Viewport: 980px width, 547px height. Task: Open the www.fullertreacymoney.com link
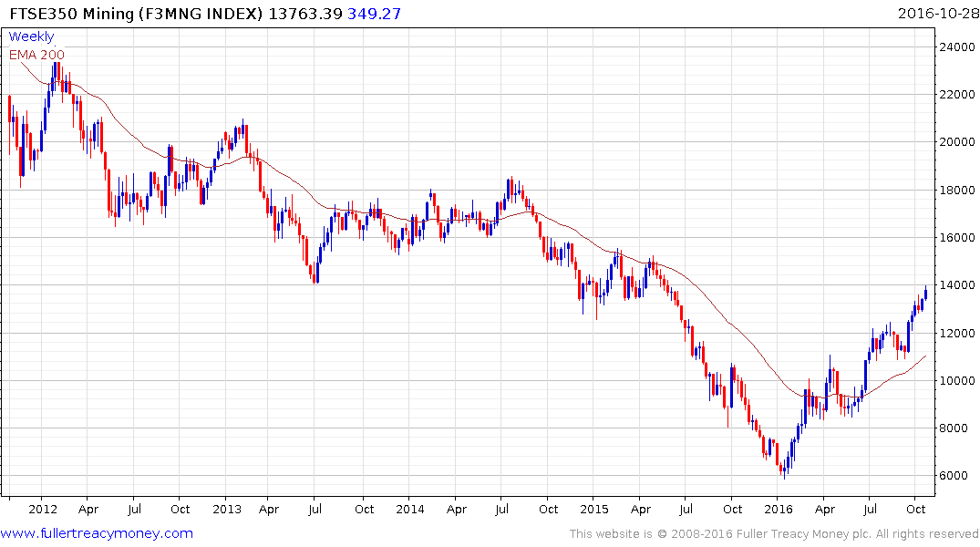[97, 533]
